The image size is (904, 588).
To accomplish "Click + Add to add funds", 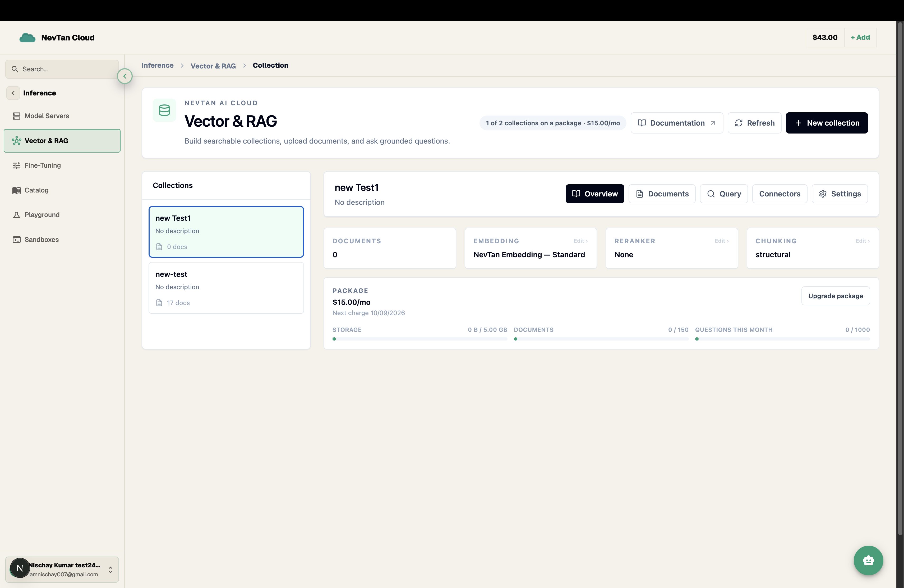I will pos(860,38).
